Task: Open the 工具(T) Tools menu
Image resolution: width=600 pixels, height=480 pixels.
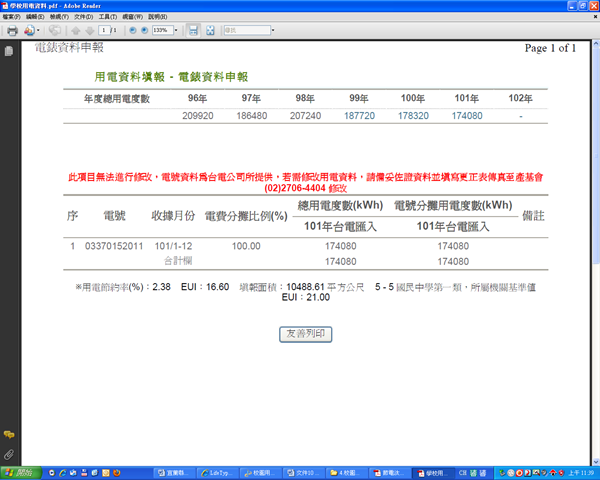Action: point(108,17)
